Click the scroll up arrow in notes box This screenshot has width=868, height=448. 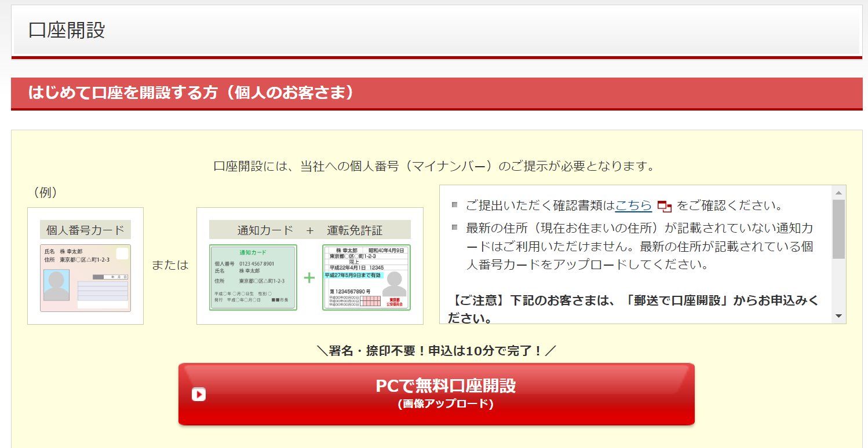[x=838, y=192]
